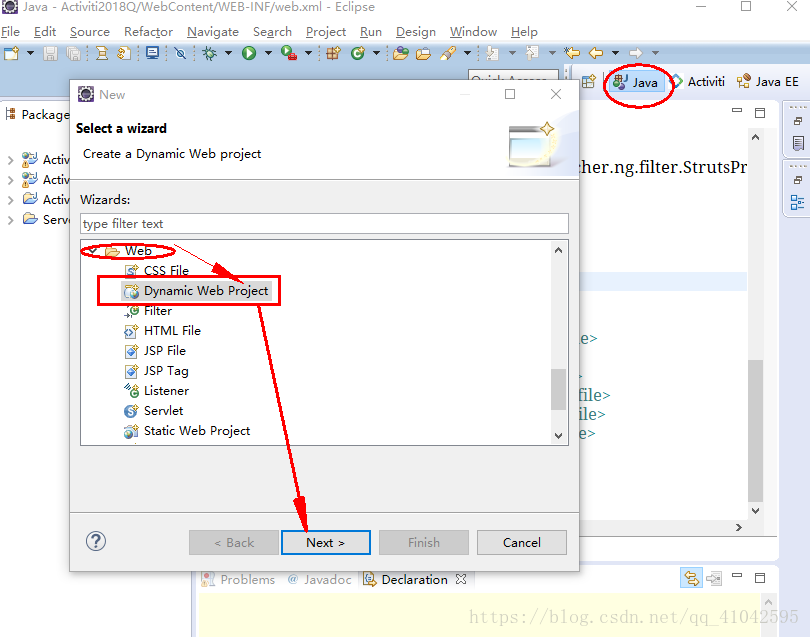Click the Forward navigation arrow icon

click(x=635, y=53)
